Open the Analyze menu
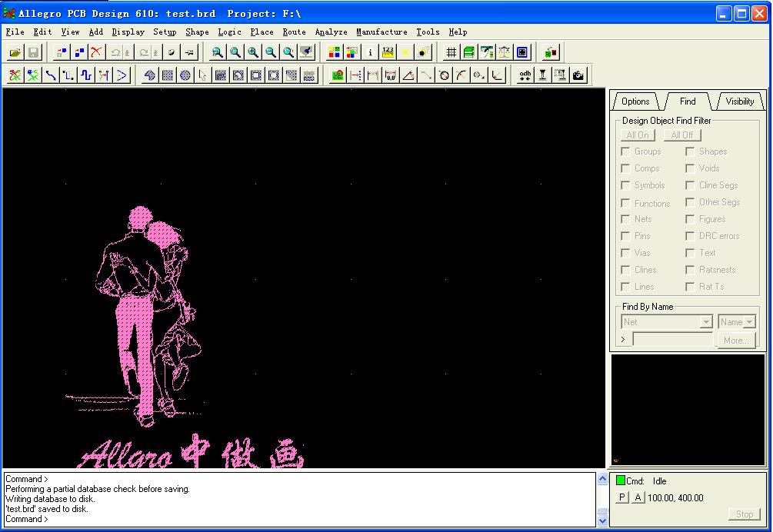Image resolution: width=773 pixels, height=532 pixels. 332,32
